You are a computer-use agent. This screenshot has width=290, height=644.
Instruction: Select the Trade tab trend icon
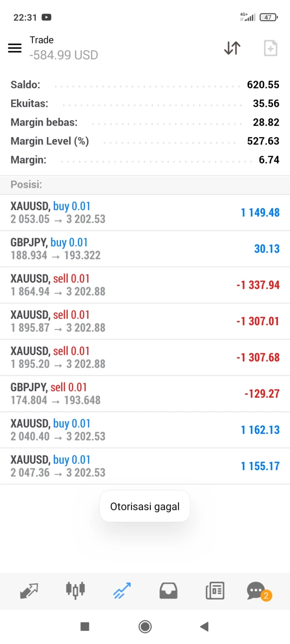[122, 590]
